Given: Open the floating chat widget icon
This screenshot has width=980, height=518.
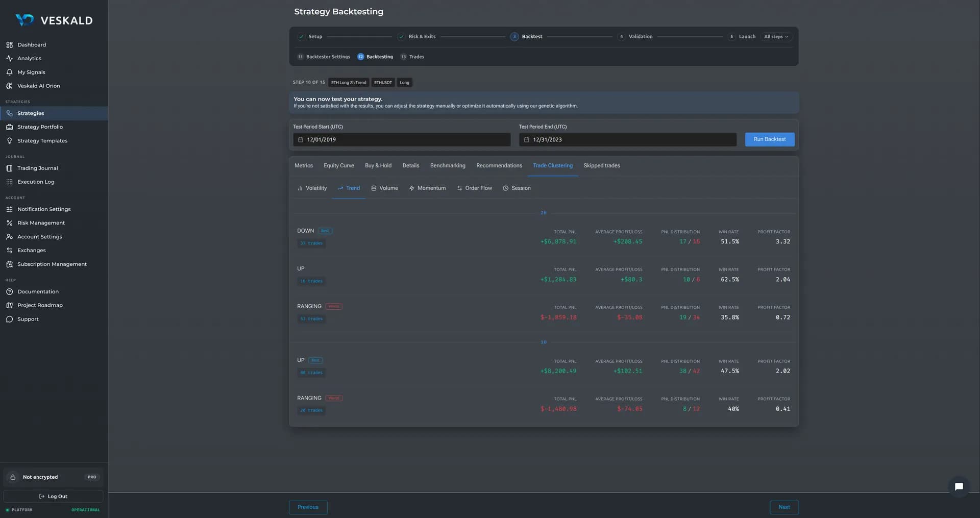Looking at the screenshot, I should 959,486.
